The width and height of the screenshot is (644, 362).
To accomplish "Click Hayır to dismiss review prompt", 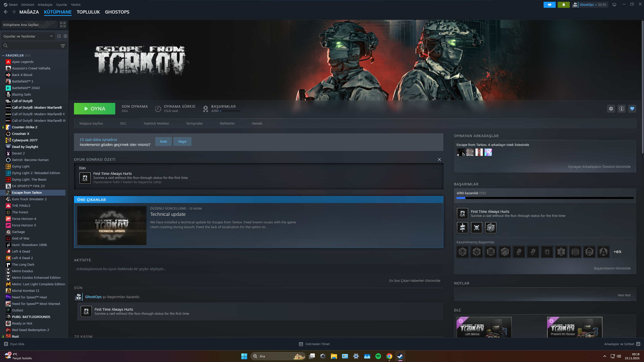I will tap(182, 141).
